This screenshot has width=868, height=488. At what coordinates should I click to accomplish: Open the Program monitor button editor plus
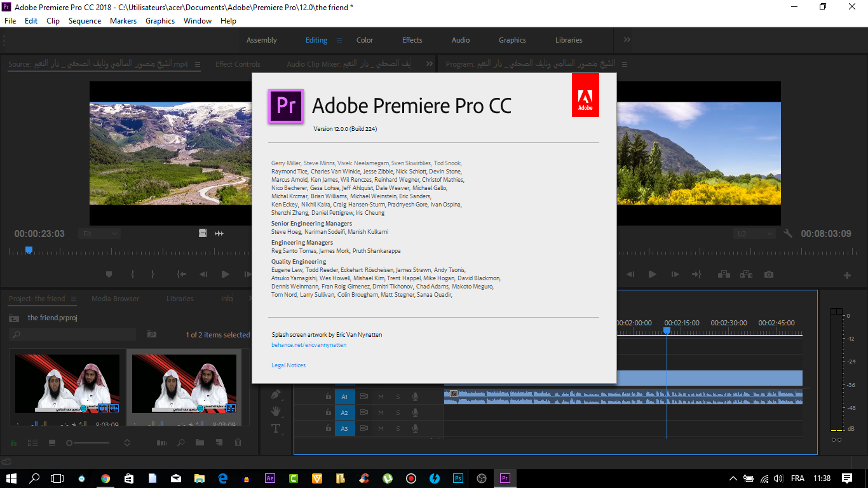coord(847,276)
